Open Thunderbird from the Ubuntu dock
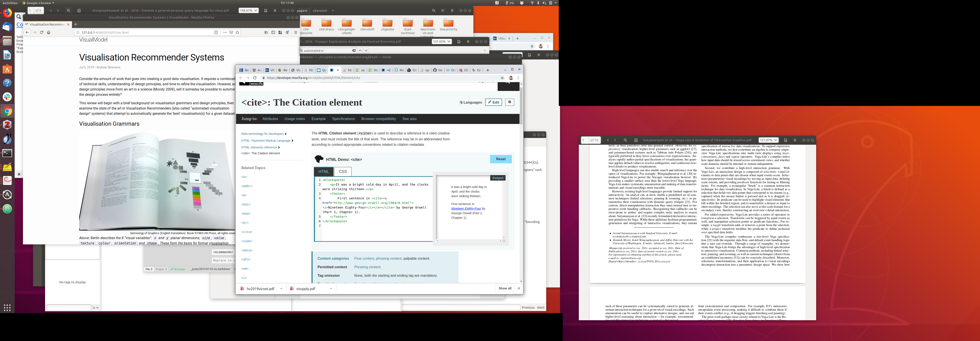Screen dimensions: 980x341 (7, 27)
